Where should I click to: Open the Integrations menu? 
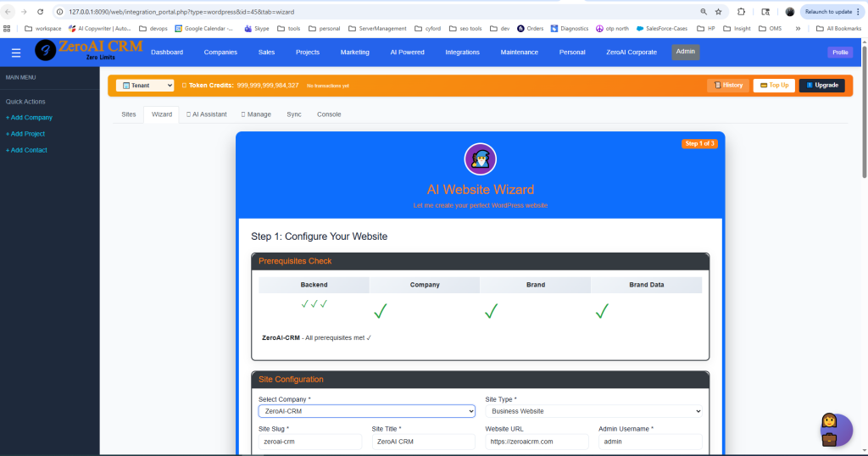tap(462, 53)
